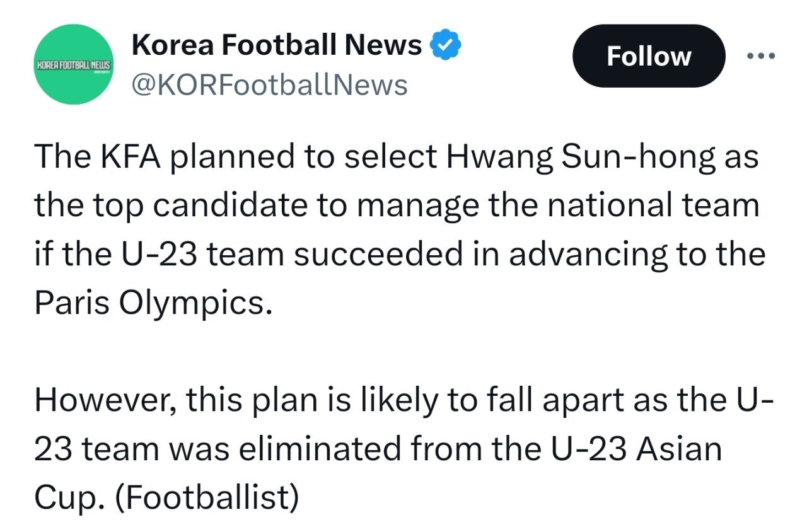Click the word advancing in the tweet

[x=576, y=254]
